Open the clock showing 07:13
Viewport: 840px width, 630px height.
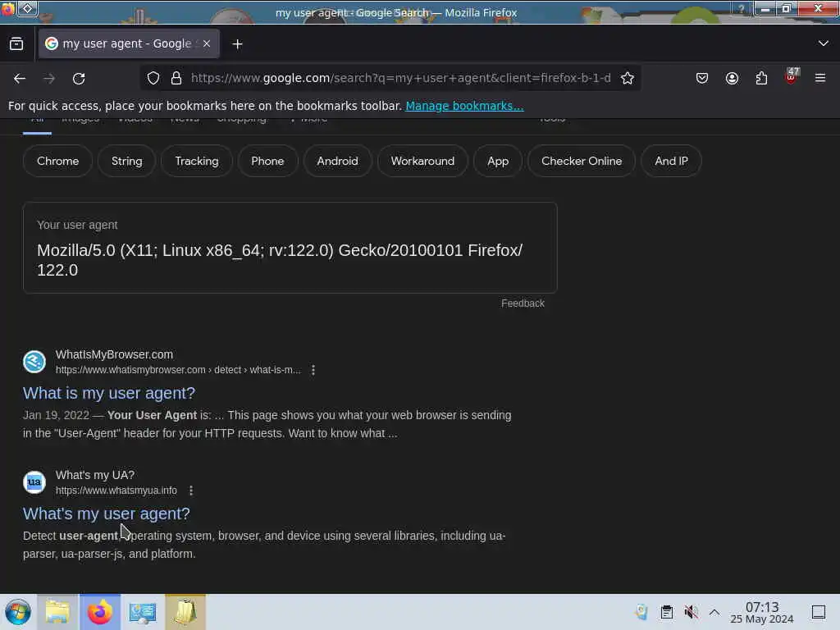tap(762, 612)
